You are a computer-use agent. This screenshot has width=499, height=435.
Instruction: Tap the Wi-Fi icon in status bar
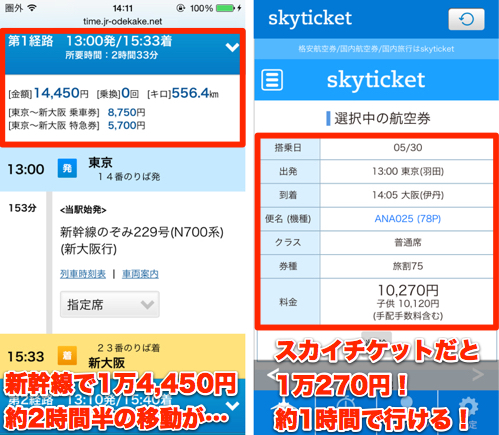click(x=32, y=8)
